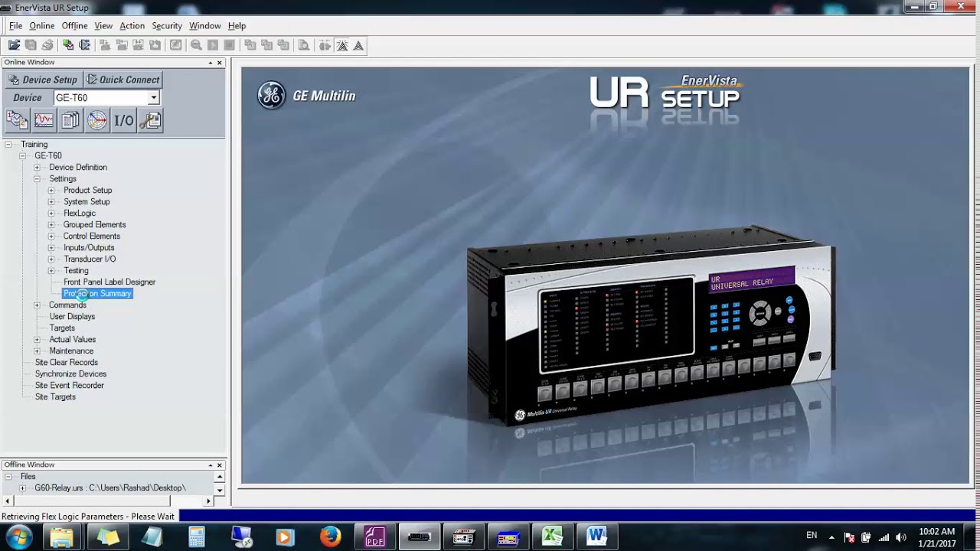Open the Security menu
This screenshot has width=980, height=551.
[167, 26]
